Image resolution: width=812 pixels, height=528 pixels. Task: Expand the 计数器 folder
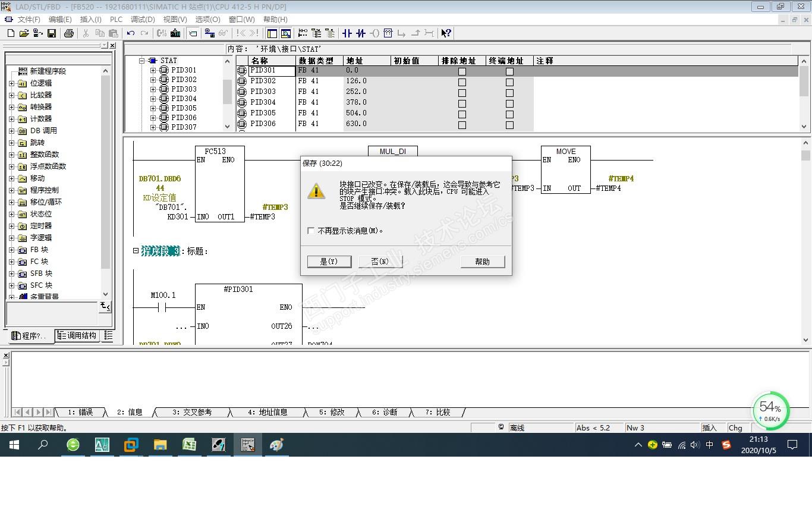12,119
